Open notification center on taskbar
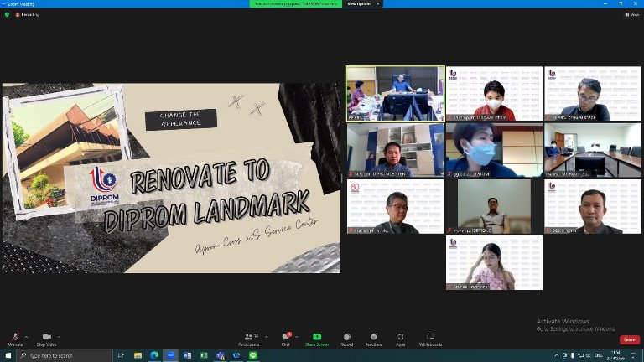The image size is (644, 362). pyautogui.click(x=633, y=355)
